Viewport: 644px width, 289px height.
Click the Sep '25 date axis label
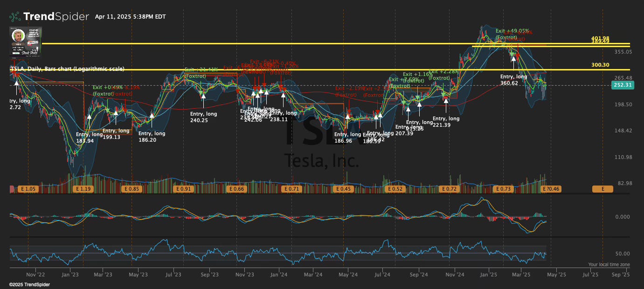(621, 275)
